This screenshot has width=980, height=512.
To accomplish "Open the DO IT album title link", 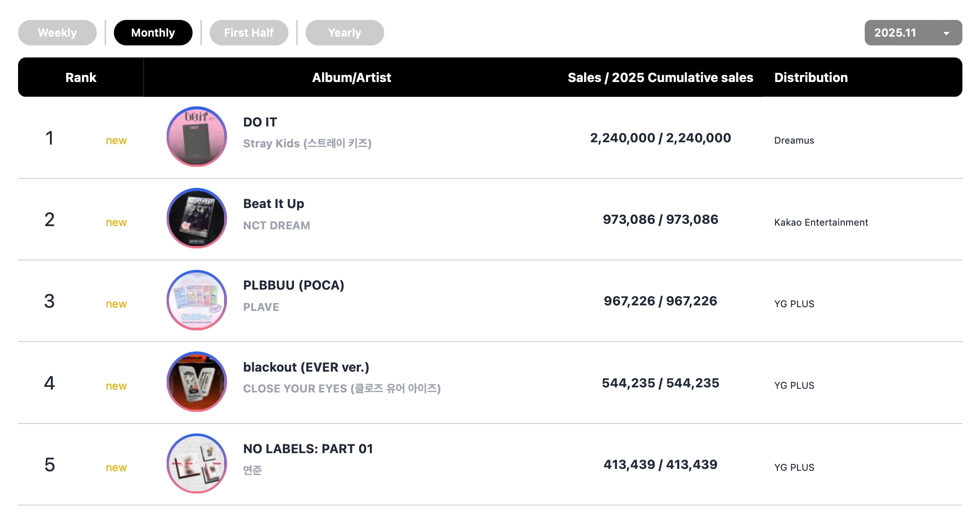I will coord(260,122).
